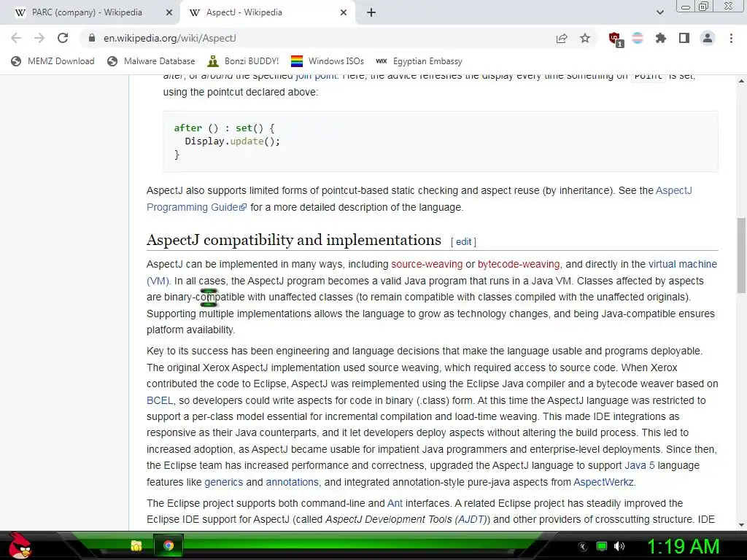Expand the tab search chevron
The image size is (747, 560).
pyautogui.click(x=659, y=13)
